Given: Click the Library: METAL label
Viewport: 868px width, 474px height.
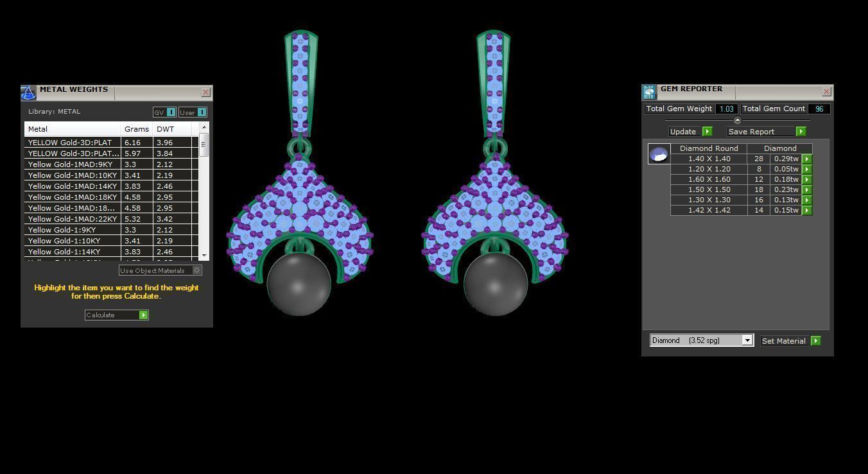Looking at the screenshot, I should 54,112.
